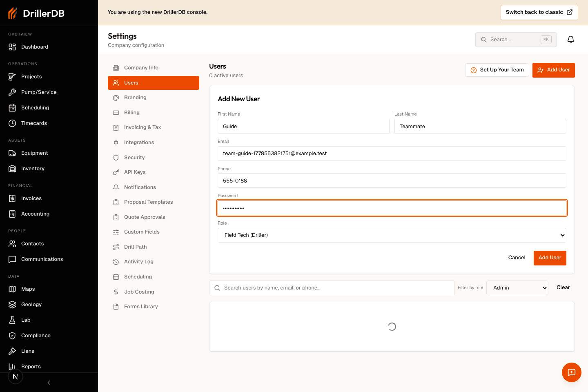Click the Liens gavel icon

(12, 351)
